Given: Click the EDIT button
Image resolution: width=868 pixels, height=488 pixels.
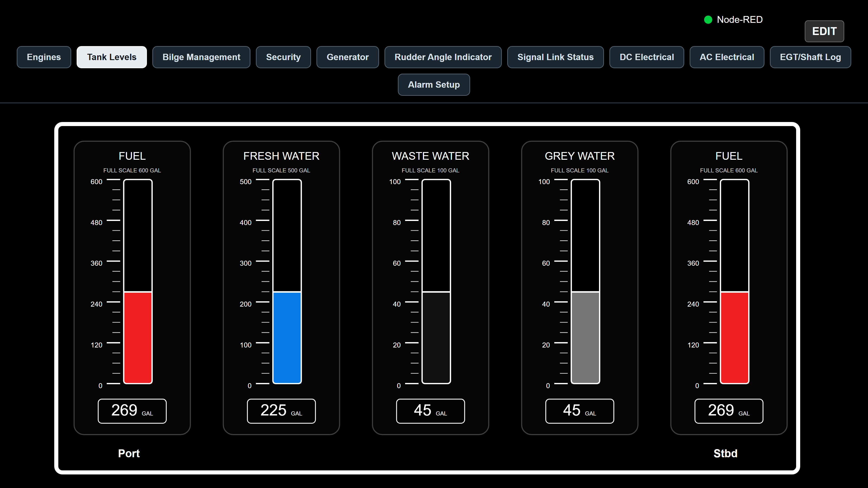Looking at the screenshot, I should point(824,31).
